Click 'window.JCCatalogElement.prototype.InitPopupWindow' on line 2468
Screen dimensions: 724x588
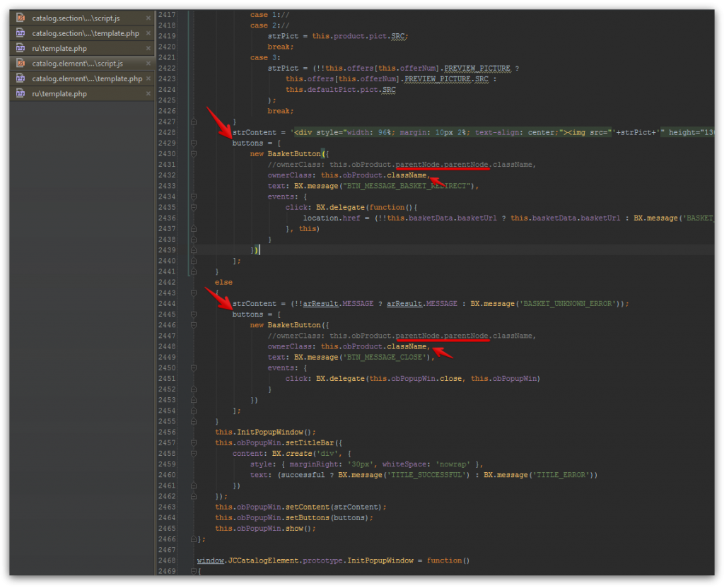coord(305,560)
